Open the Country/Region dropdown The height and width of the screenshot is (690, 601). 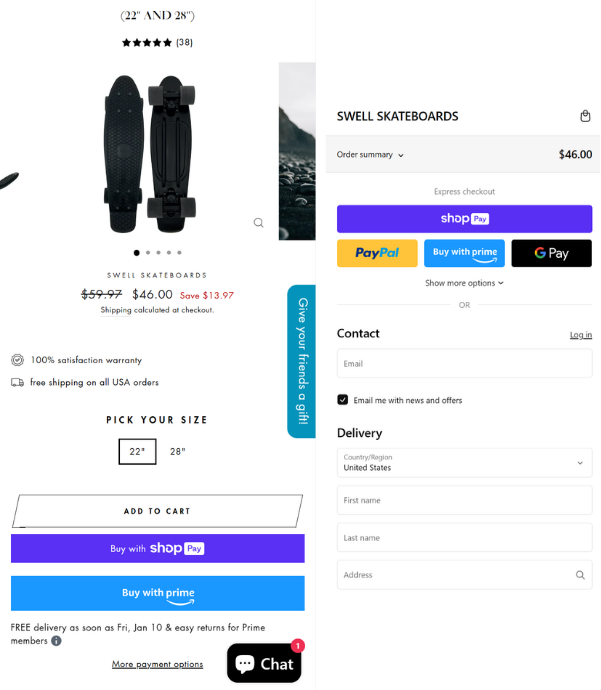pos(464,463)
